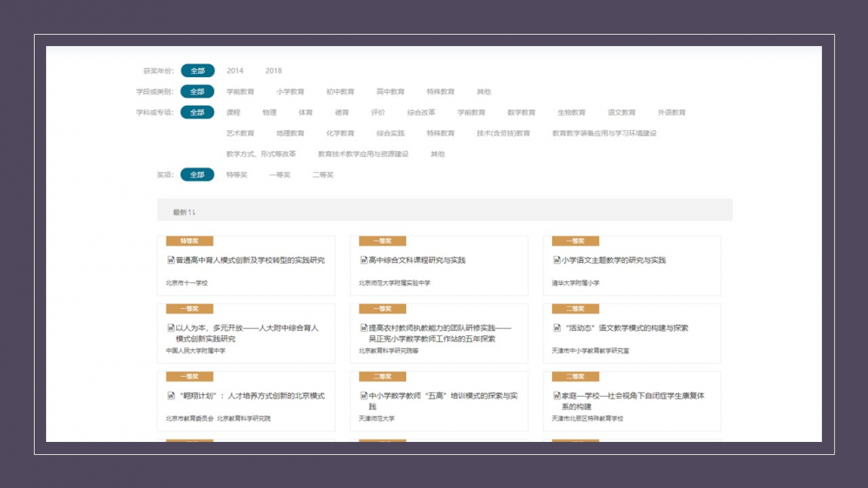
Task: Click file icon before "翱翔计划" entry
Action: click(171, 395)
